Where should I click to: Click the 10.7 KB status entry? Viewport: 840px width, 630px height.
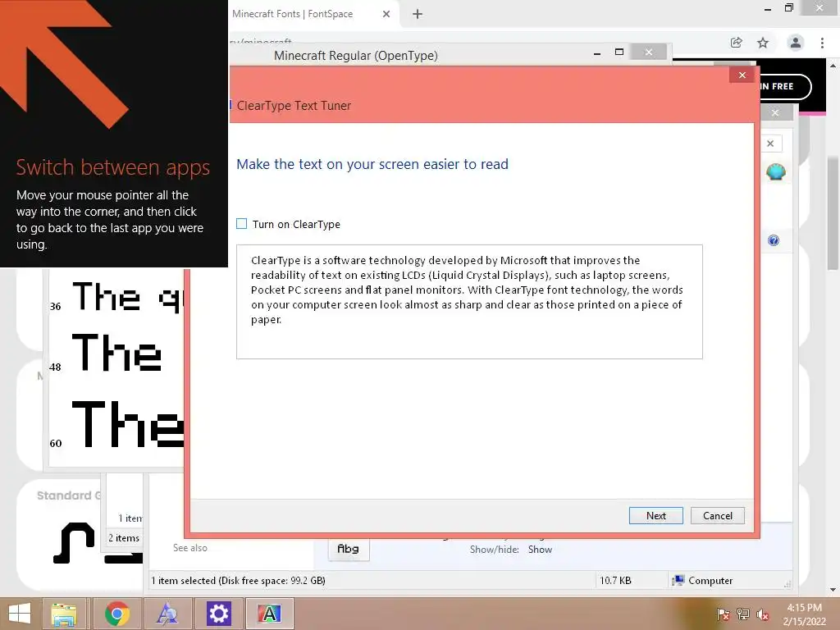pyautogui.click(x=615, y=581)
